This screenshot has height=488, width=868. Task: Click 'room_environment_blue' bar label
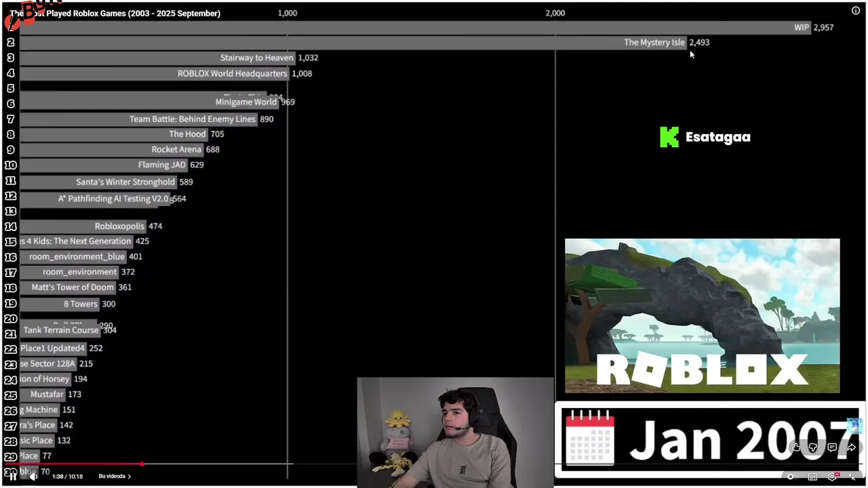click(77, 256)
